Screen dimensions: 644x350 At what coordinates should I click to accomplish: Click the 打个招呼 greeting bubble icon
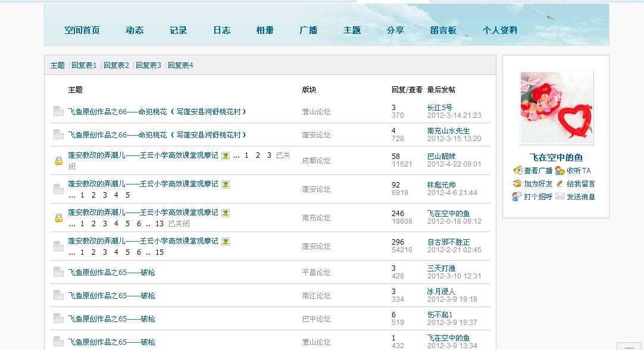(517, 197)
